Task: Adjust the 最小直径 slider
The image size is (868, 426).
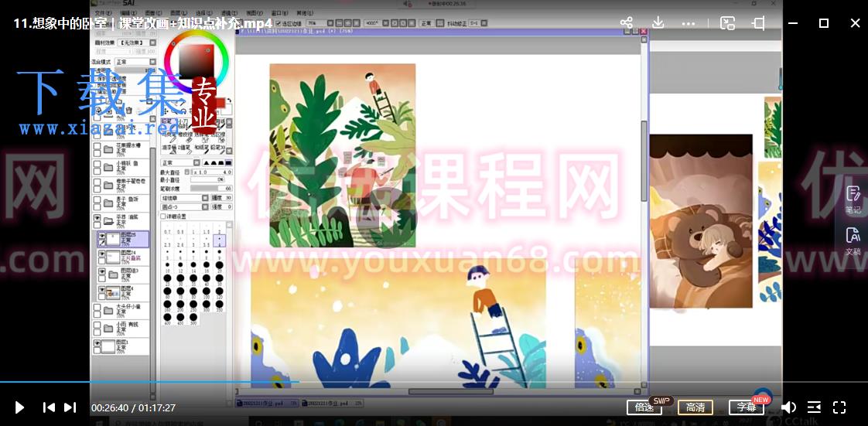Action: 207,180
